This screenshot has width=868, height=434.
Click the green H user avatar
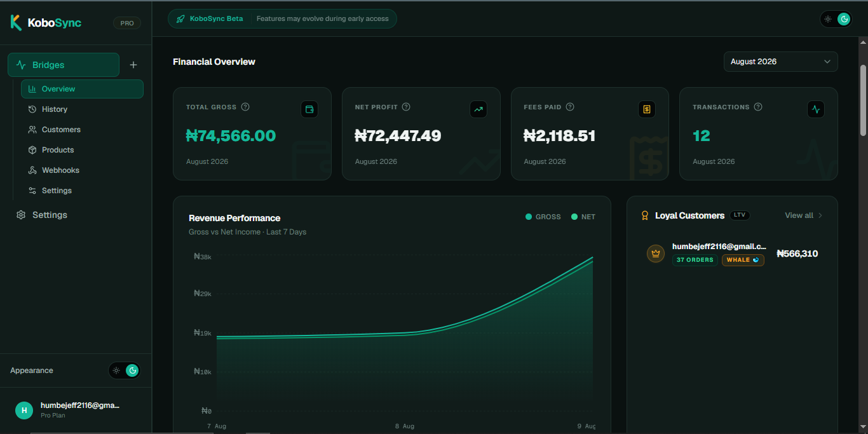24,410
